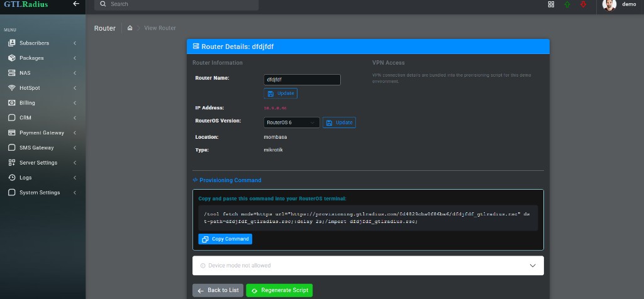
Task: Click the demo username text
Action: click(x=629, y=4)
